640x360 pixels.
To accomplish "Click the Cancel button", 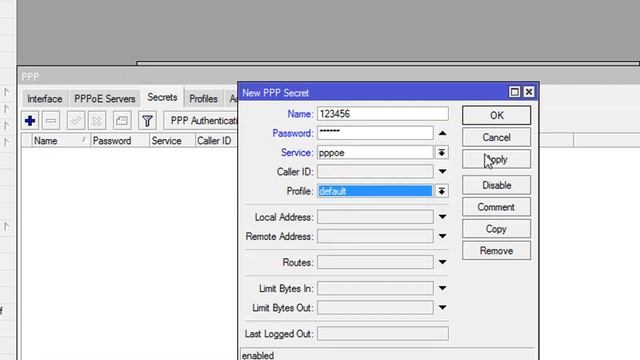I will (x=496, y=138).
